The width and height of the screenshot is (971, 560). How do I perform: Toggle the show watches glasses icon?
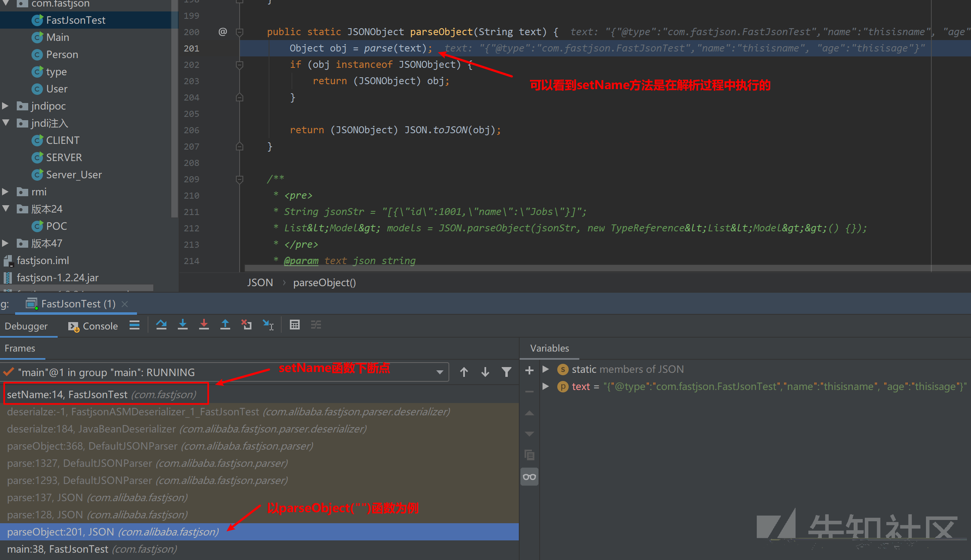[x=529, y=477]
